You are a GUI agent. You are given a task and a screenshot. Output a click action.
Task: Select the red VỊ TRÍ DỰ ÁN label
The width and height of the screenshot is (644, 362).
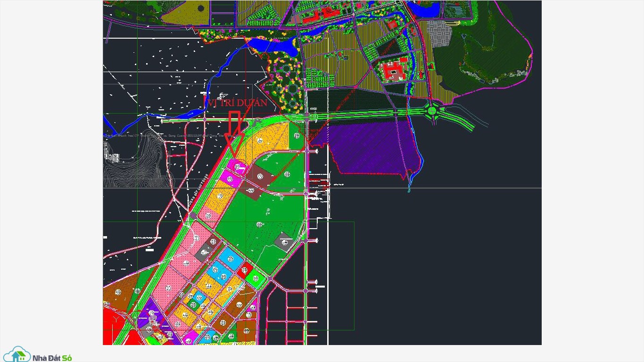(x=235, y=103)
